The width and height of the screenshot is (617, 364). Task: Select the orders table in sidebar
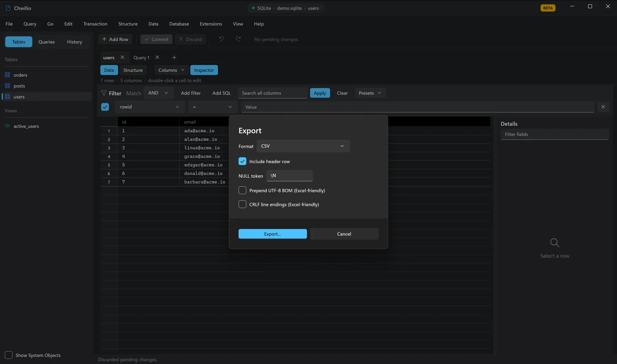point(46,75)
